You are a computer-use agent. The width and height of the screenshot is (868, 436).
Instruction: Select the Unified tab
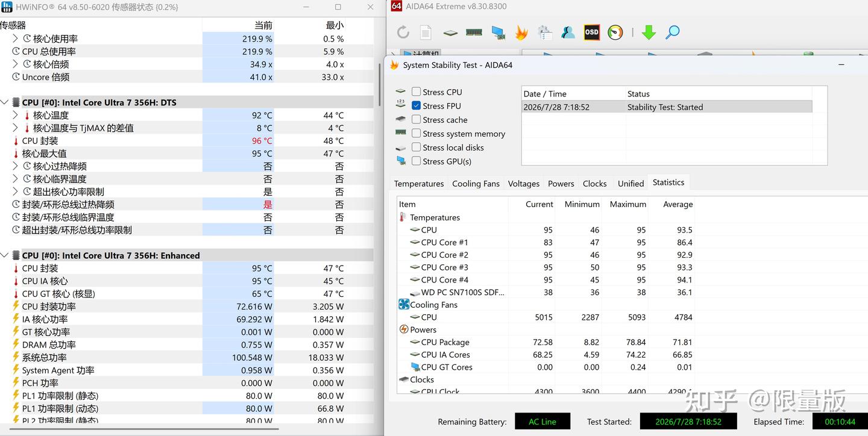coord(631,184)
